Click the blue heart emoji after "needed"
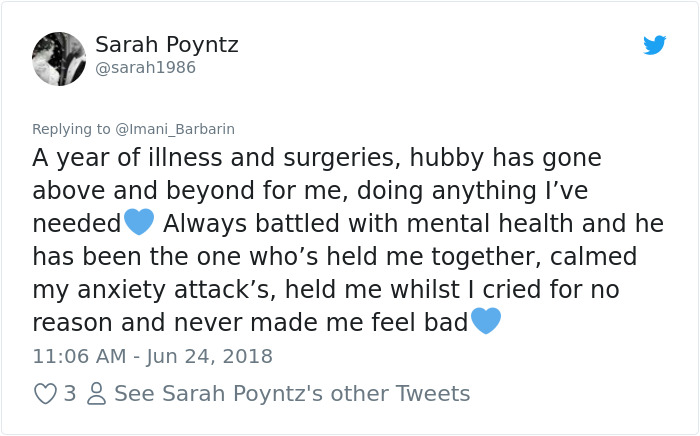 pyautogui.click(x=139, y=222)
